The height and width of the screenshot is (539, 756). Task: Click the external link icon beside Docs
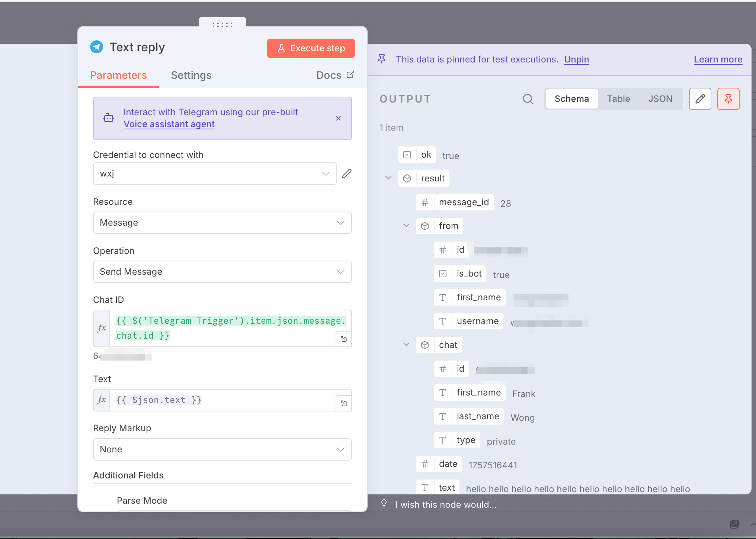[x=350, y=75]
